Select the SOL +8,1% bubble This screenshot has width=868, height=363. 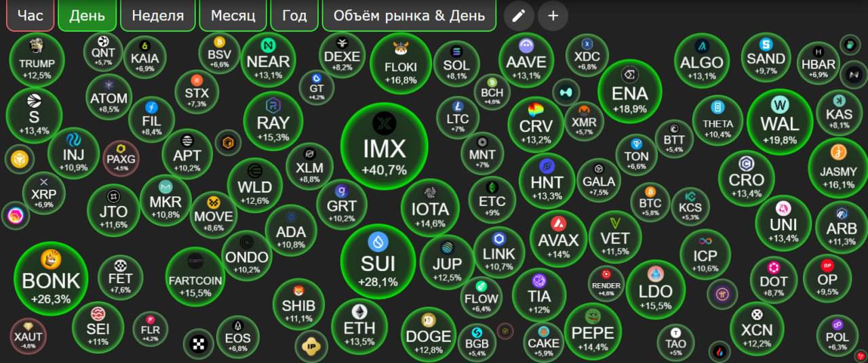coord(456,64)
